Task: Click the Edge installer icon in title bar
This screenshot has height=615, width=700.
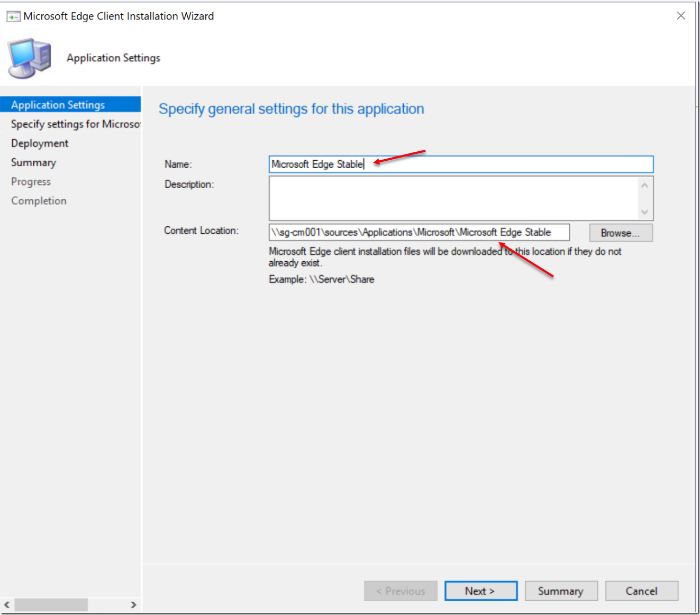Action: pos(13,16)
